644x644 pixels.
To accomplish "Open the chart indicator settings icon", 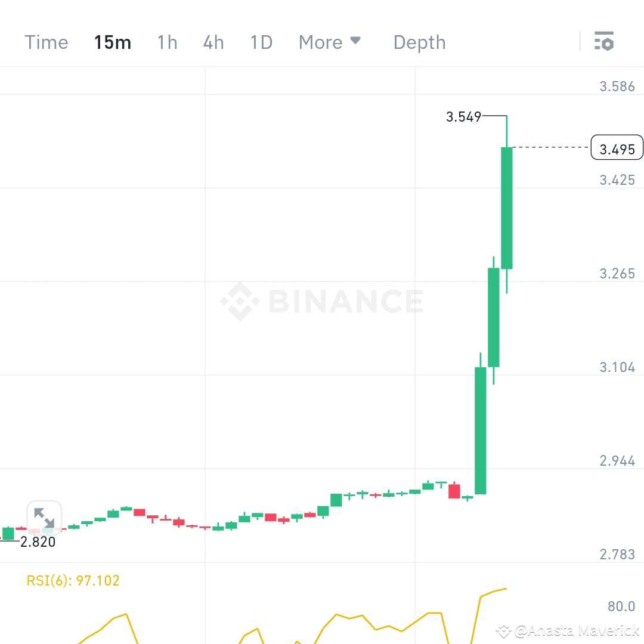I will [605, 42].
